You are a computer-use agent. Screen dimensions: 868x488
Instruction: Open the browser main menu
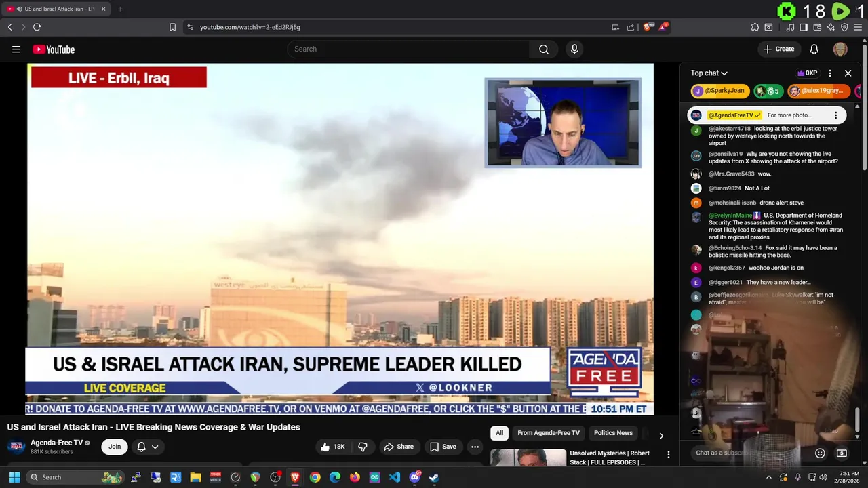click(x=858, y=27)
